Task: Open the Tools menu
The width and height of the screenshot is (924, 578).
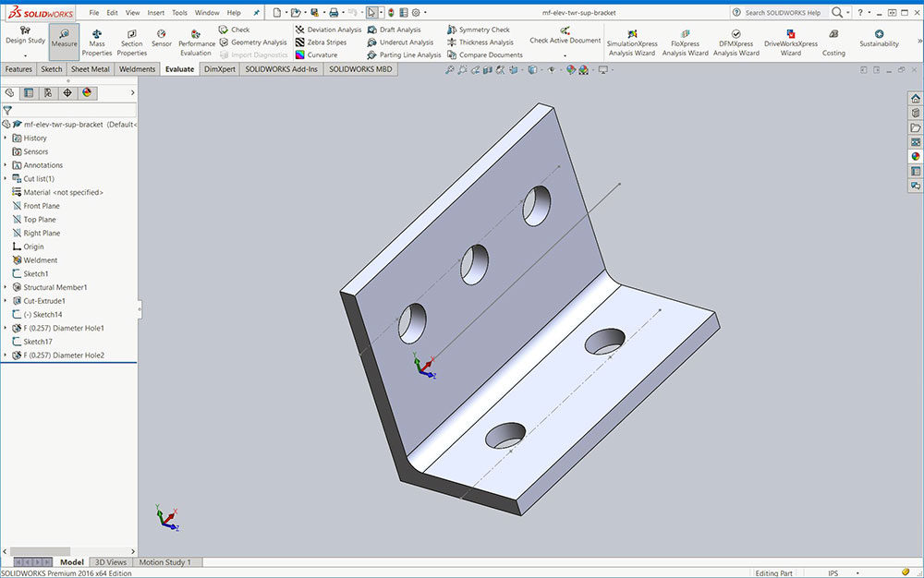Action: [179, 13]
